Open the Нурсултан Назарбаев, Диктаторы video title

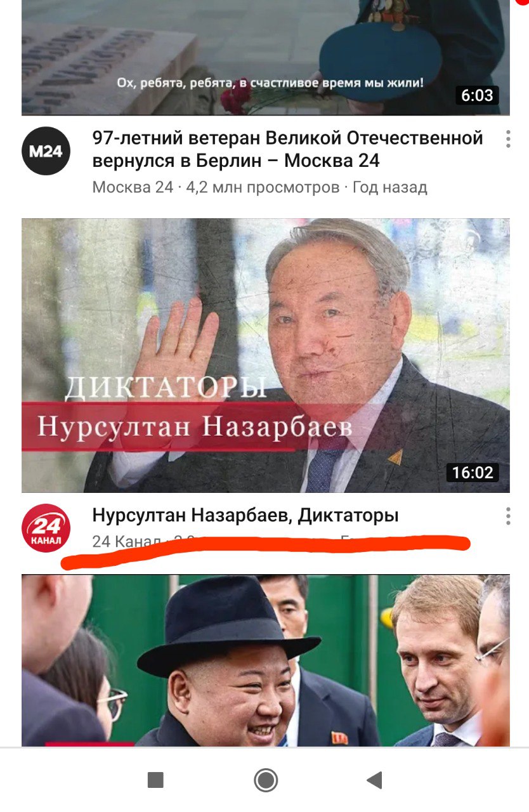[x=245, y=516]
